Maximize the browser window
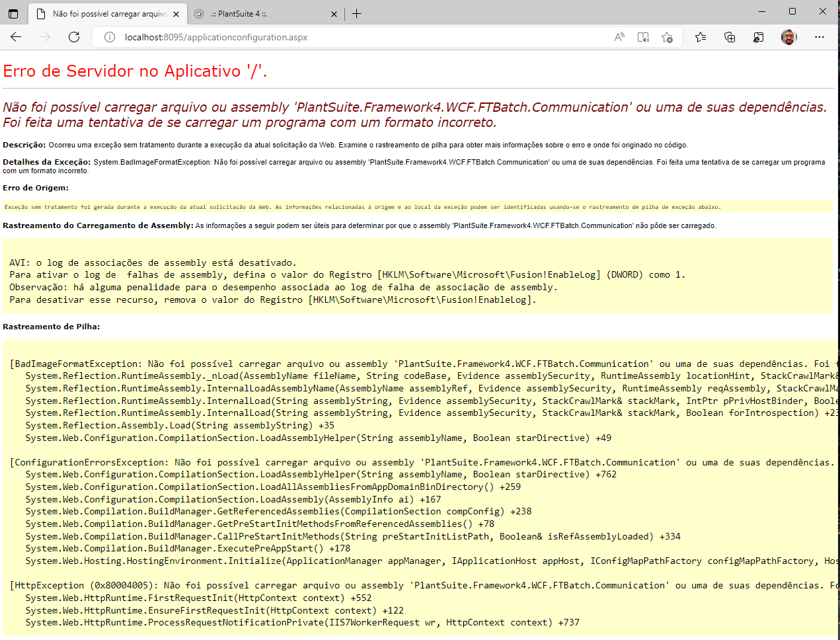The height and width of the screenshot is (640, 840). tap(792, 11)
